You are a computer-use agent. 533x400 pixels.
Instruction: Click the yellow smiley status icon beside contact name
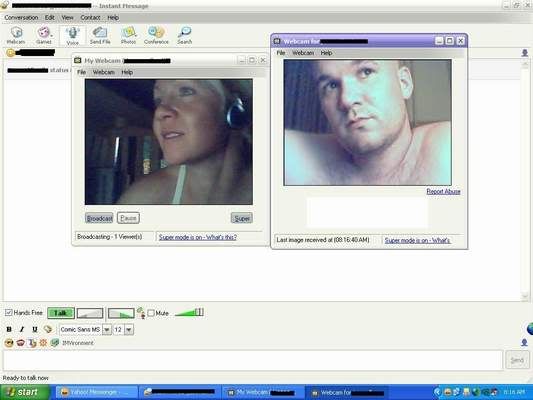point(11,53)
